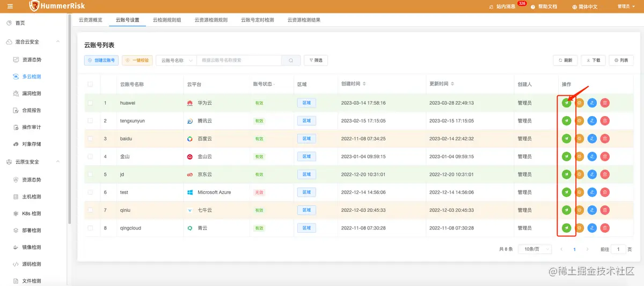Click the 创建云账号 button

(x=101, y=60)
